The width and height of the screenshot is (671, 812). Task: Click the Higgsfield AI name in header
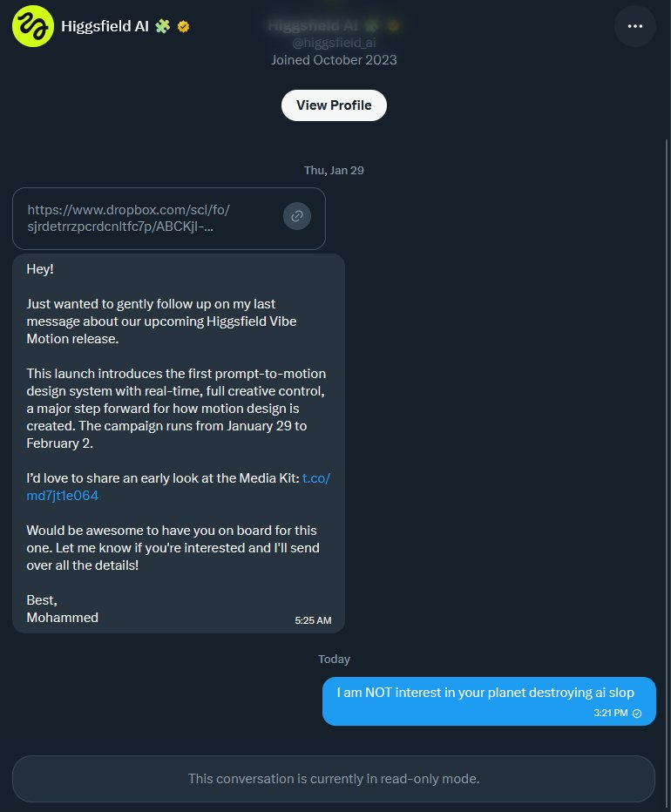(x=105, y=26)
